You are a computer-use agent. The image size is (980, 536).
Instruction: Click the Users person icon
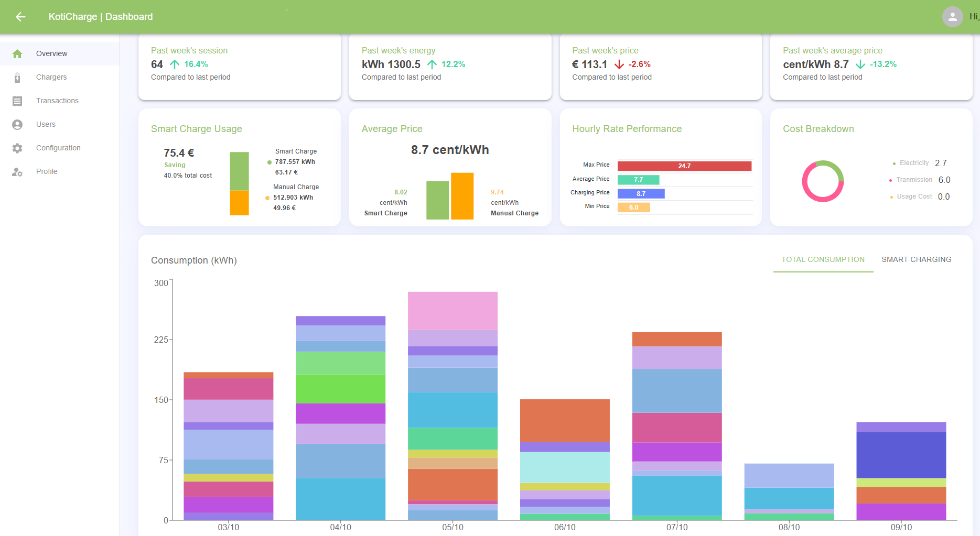17,125
